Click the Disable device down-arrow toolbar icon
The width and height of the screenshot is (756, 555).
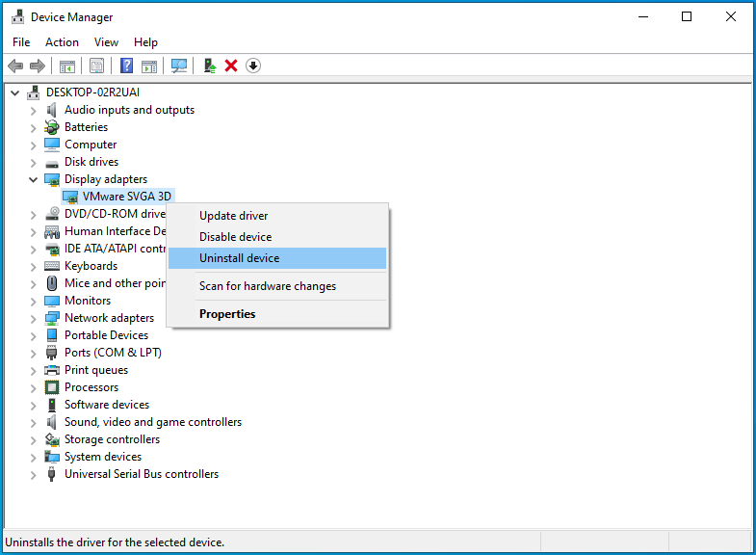253,66
